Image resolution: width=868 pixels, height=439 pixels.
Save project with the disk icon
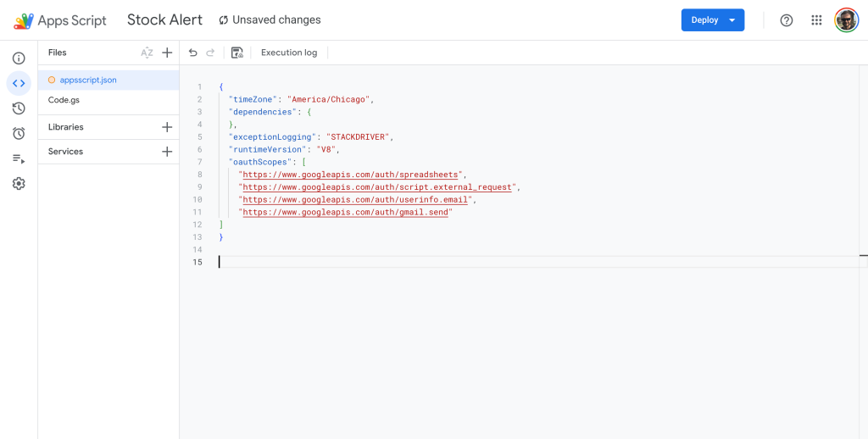(237, 53)
